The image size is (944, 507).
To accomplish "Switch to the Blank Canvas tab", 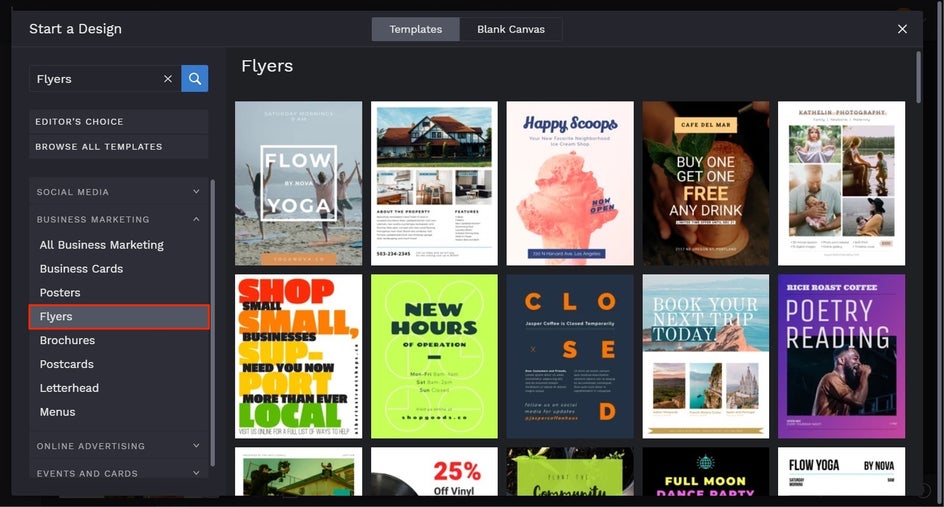I will 511,29.
